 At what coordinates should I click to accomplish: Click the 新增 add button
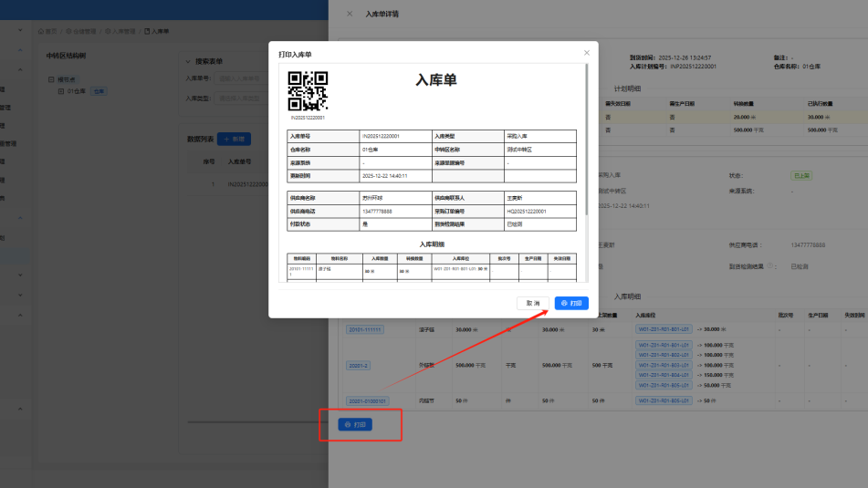coord(235,139)
